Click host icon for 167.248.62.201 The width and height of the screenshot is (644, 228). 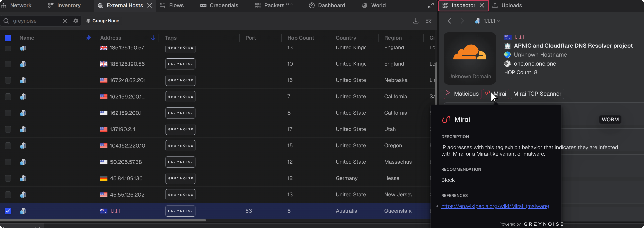pos(23,80)
